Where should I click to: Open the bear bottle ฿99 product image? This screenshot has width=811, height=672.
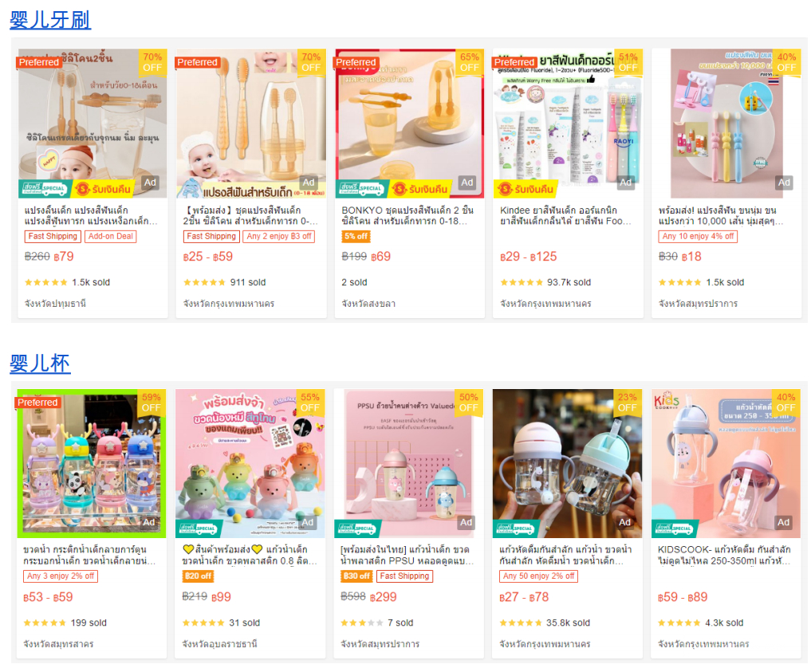click(x=250, y=464)
